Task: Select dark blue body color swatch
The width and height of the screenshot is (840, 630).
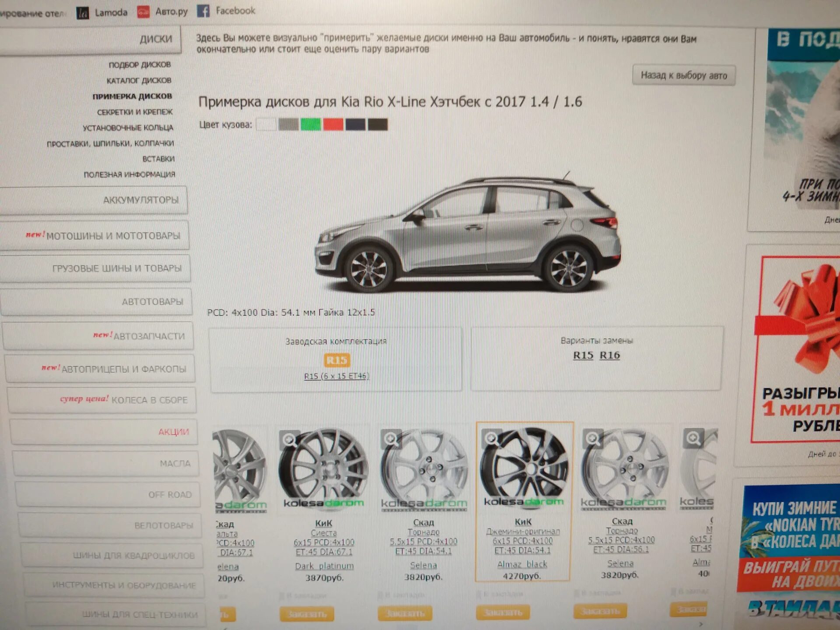Action: (355, 125)
